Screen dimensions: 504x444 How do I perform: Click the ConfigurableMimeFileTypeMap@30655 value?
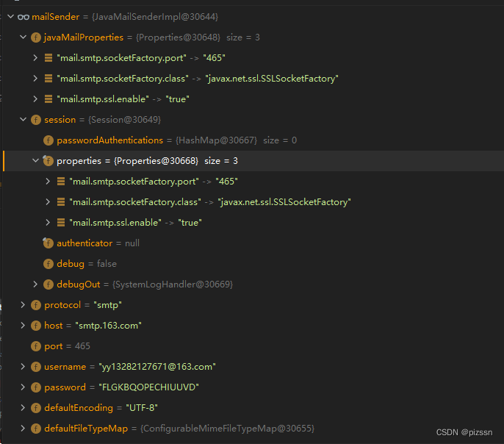click(227, 429)
